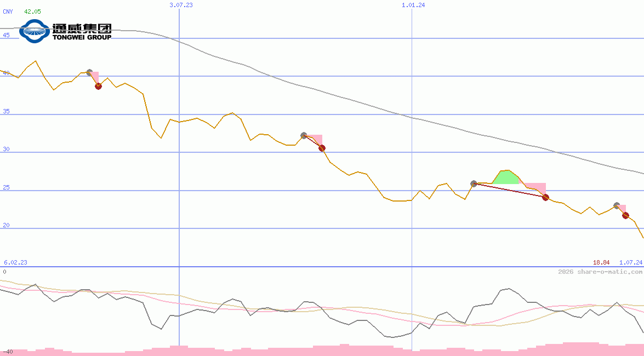
Task: Click the first gray entry marker near 40
Action: [90, 73]
